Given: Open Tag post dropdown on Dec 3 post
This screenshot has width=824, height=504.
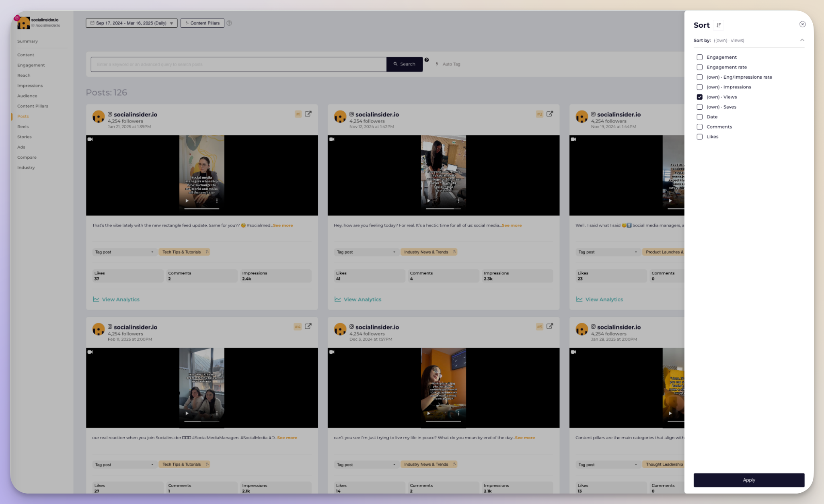Looking at the screenshot, I should (366, 465).
